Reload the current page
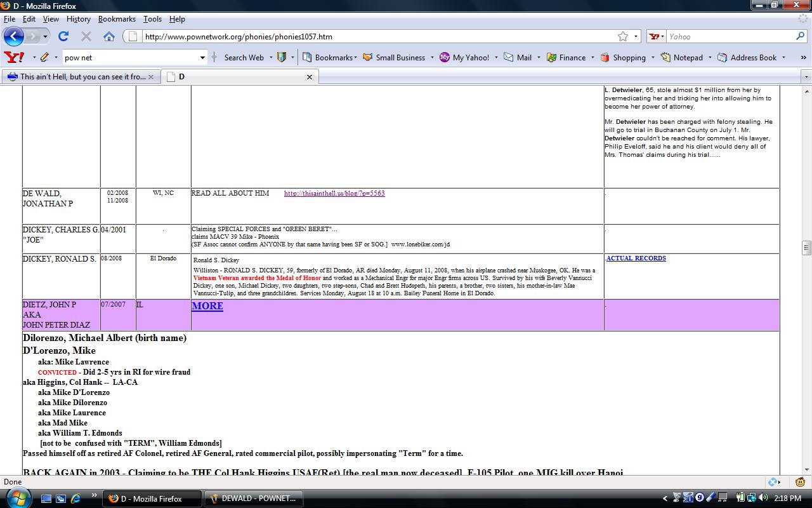The width and height of the screenshot is (812, 508). pos(63,36)
